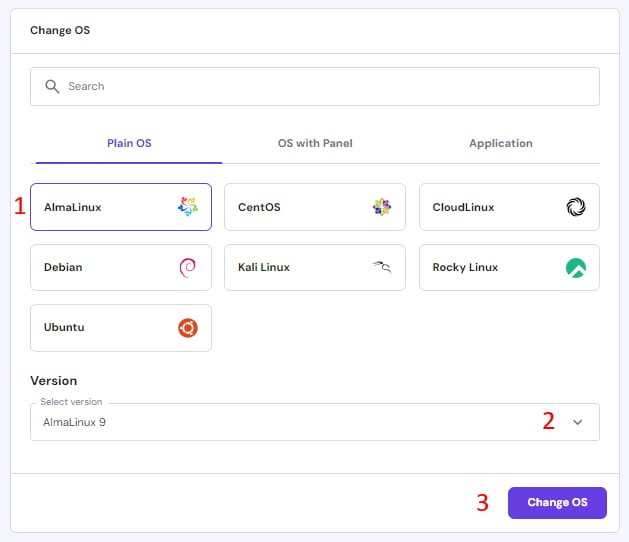The height and width of the screenshot is (542, 629).
Task: Click the Ubuntu orange logo
Action: (x=188, y=327)
